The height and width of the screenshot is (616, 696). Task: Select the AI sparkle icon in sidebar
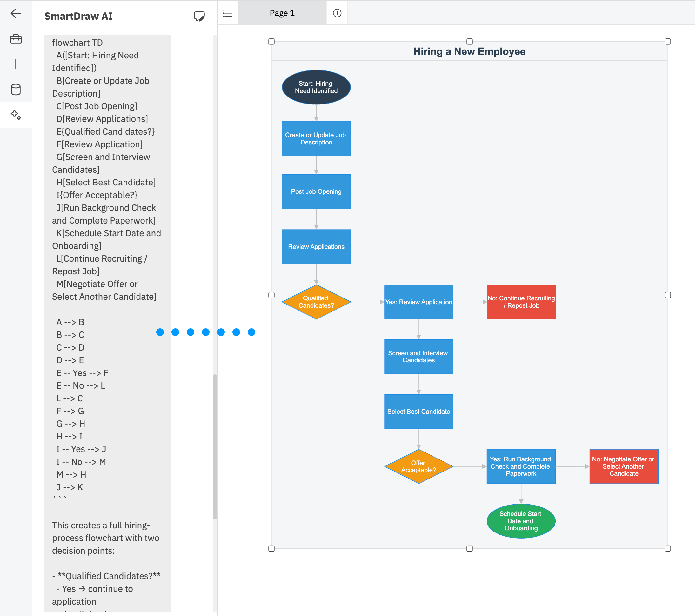click(x=16, y=115)
